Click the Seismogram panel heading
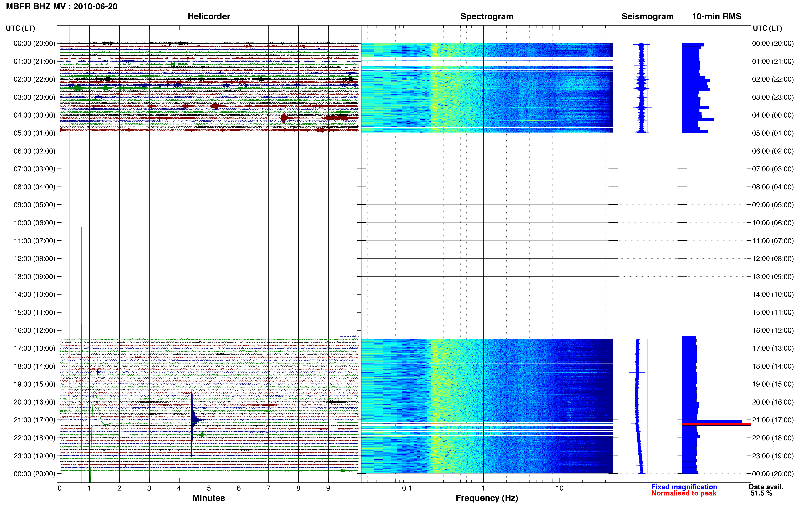Image resolution: width=812 pixels, height=508 pixels. click(x=648, y=16)
